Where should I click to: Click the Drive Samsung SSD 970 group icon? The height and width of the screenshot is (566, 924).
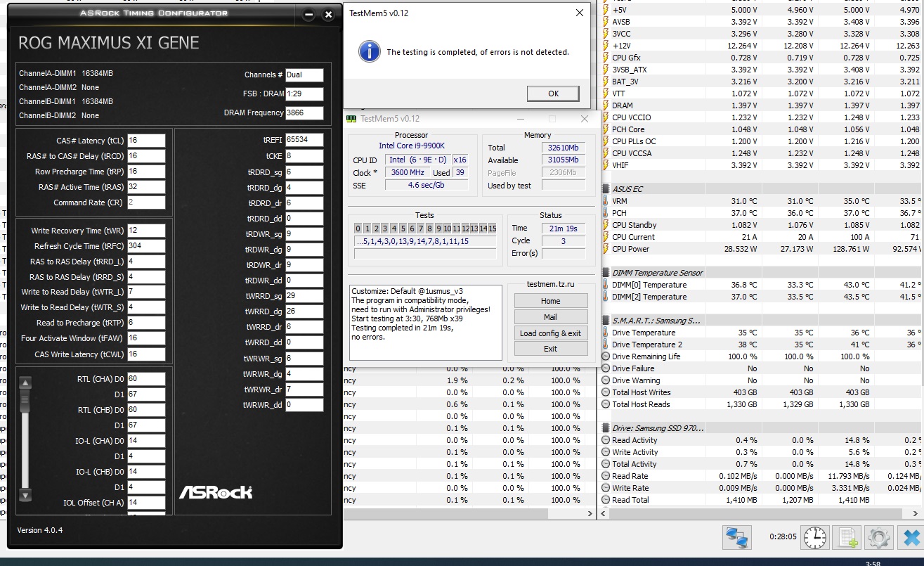[x=606, y=428]
